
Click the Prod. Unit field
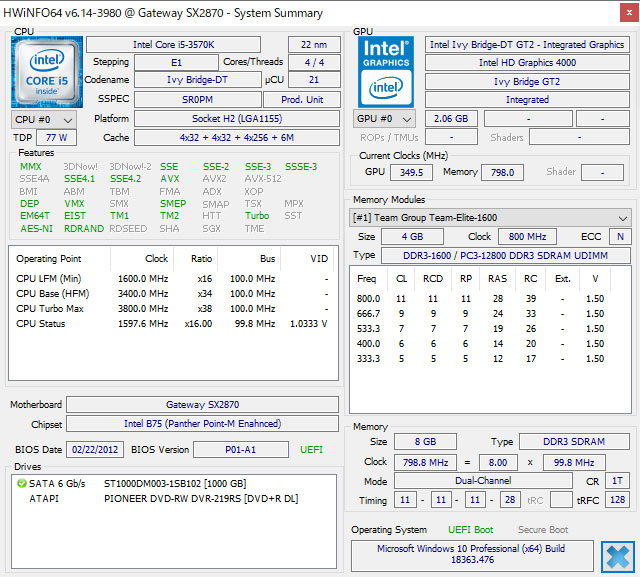(302, 100)
